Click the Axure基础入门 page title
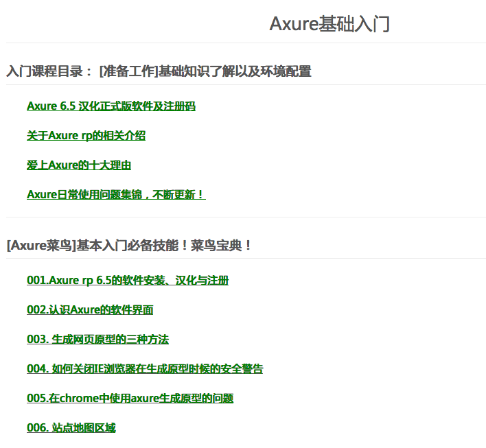 pyautogui.click(x=329, y=24)
